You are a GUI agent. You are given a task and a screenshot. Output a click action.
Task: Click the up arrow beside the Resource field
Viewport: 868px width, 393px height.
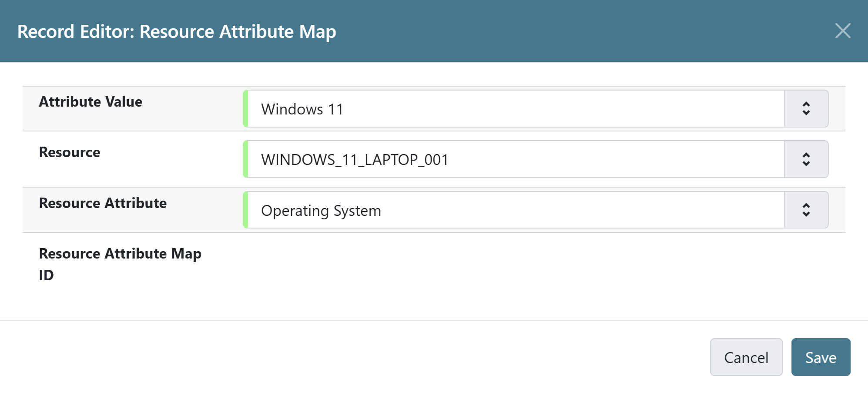806,155
